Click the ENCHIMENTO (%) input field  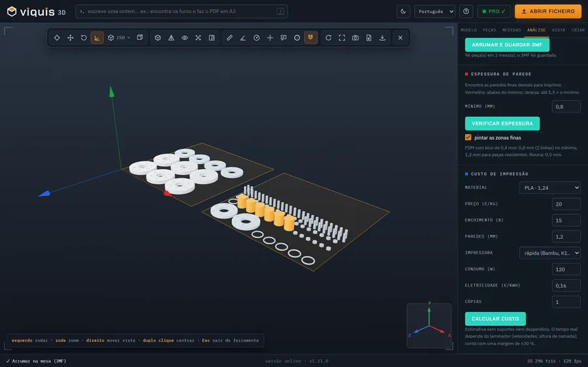tap(566, 220)
